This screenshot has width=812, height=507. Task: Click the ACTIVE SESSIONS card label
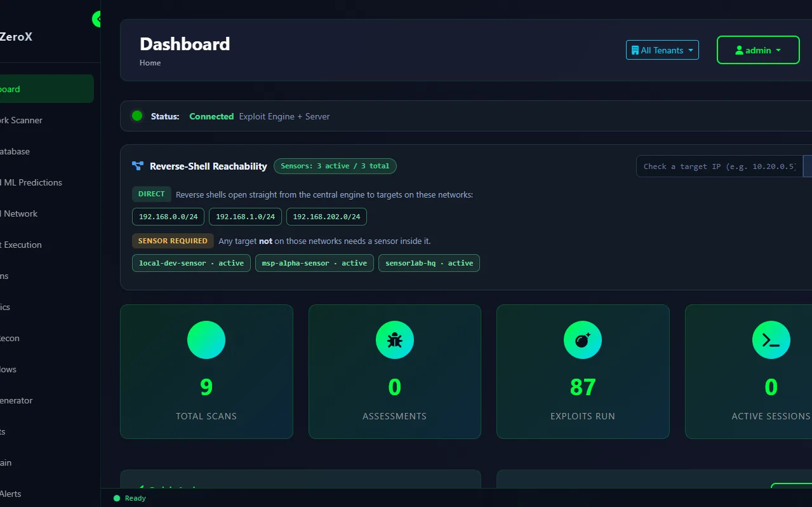[771, 416]
